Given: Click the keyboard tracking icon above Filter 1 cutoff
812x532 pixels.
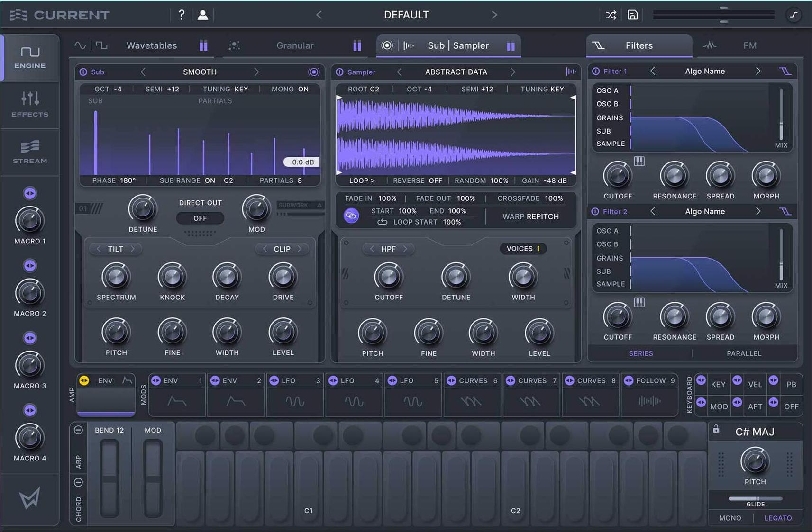Looking at the screenshot, I should pos(639,161).
